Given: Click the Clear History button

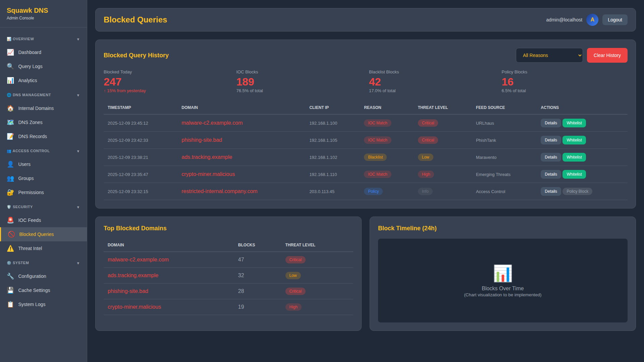Looking at the screenshot, I should point(607,55).
